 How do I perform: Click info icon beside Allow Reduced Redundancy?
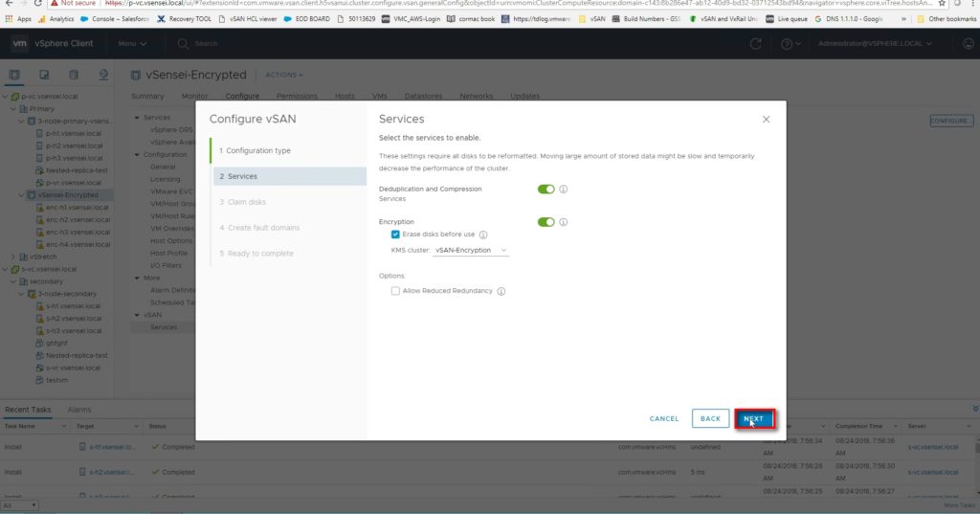pos(501,291)
